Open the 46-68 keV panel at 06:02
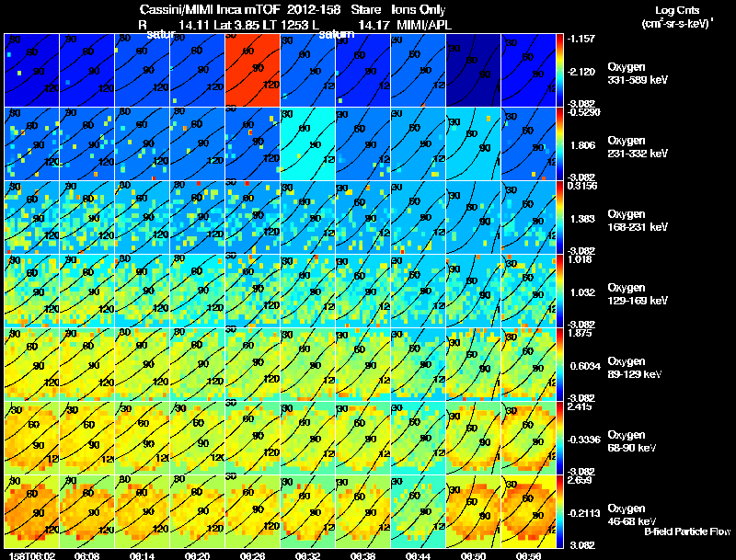The height and width of the screenshot is (560, 736). (x=32, y=511)
